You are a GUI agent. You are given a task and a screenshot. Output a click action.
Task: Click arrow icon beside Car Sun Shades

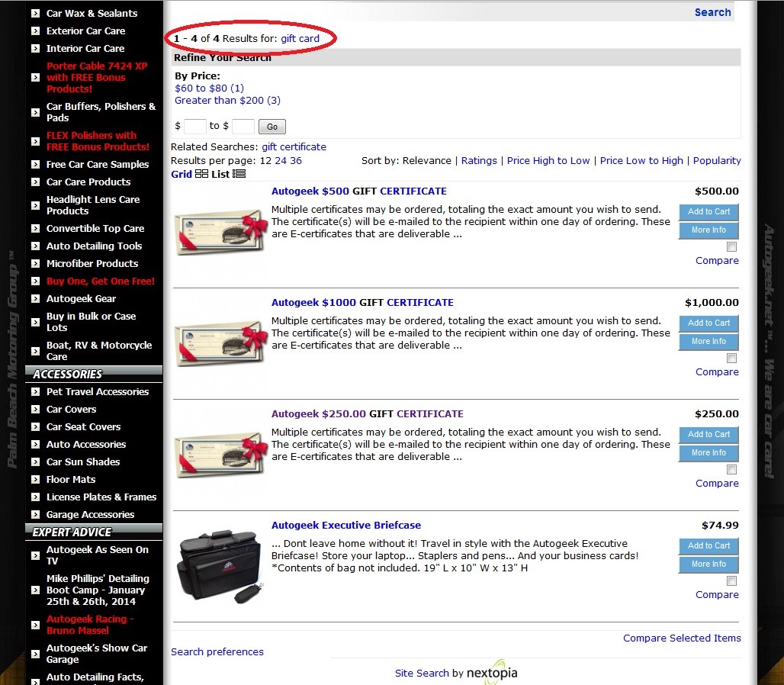36,462
